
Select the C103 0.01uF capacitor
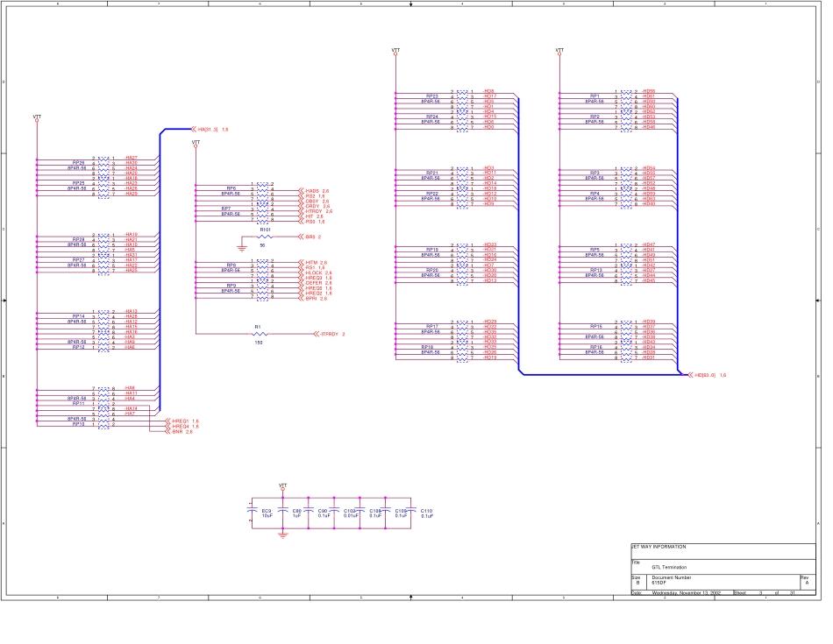(x=361, y=510)
